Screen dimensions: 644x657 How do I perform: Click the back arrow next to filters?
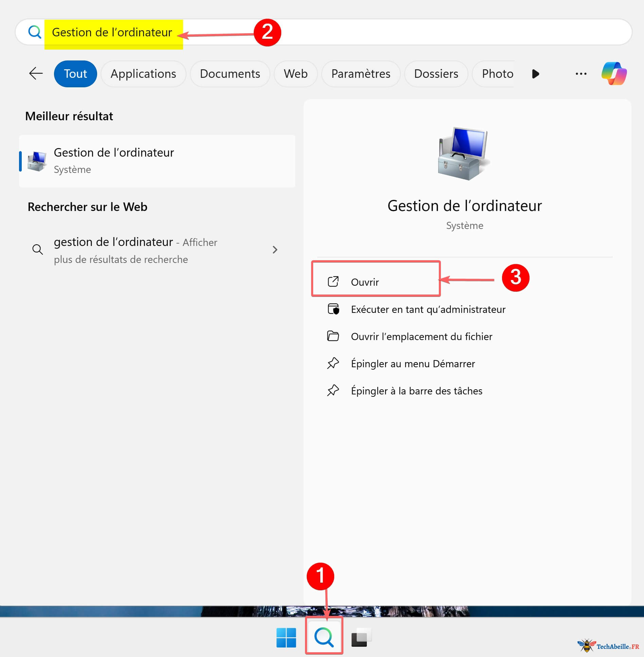(x=35, y=73)
